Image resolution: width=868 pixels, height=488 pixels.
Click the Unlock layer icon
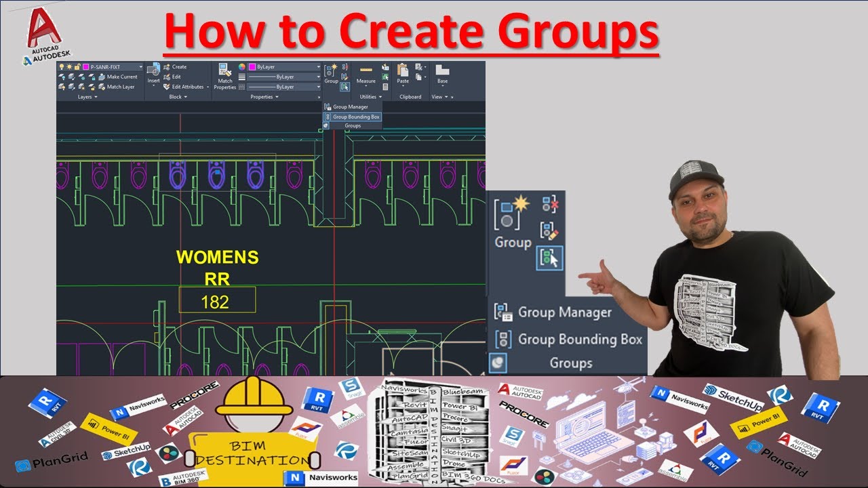(92, 87)
